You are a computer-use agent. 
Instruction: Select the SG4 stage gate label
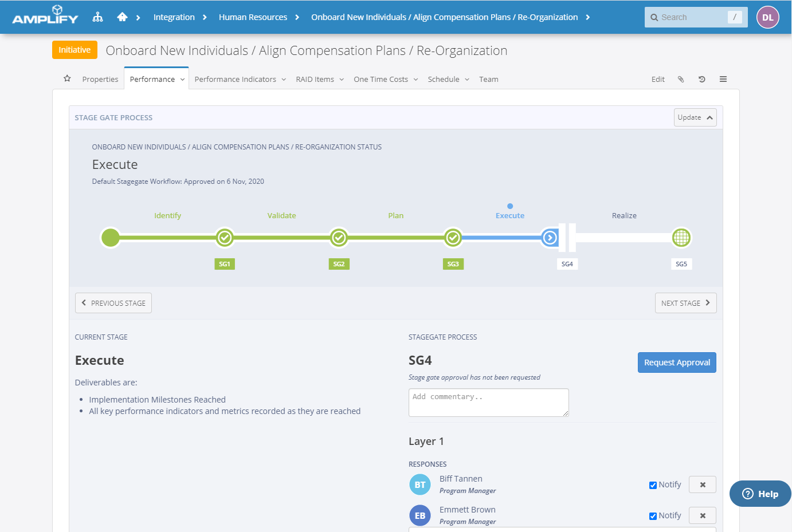pyautogui.click(x=567, y=264)
